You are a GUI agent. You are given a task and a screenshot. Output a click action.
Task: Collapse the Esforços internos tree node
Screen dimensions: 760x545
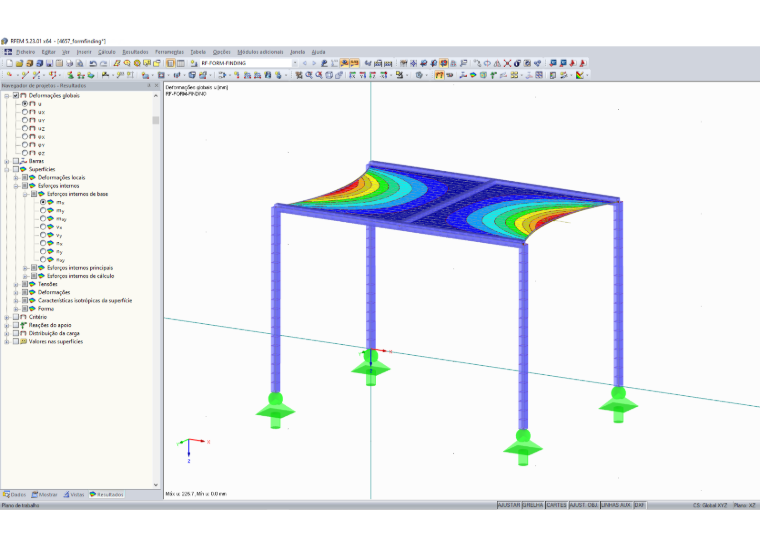pyautogui.click(x=16, y=186)
